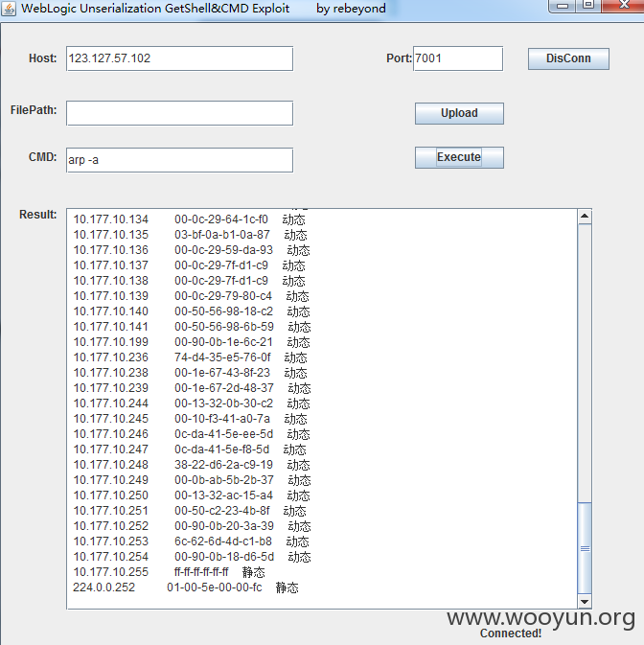Focus the Port input field
This screenshot has height=645, width=644.
458,58
